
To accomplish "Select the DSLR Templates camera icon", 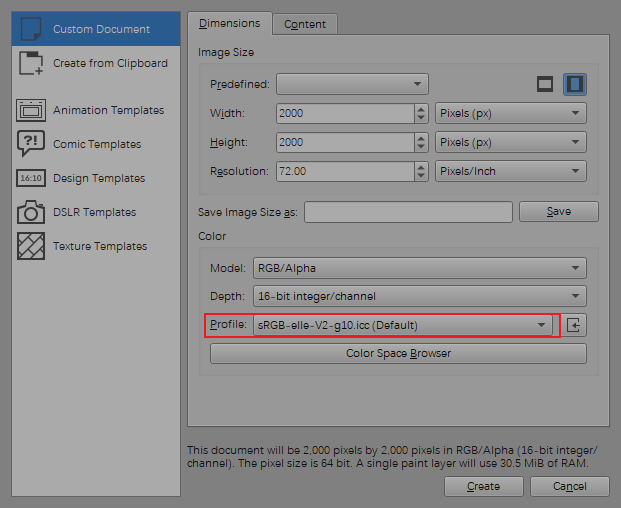I will point(31,212).
